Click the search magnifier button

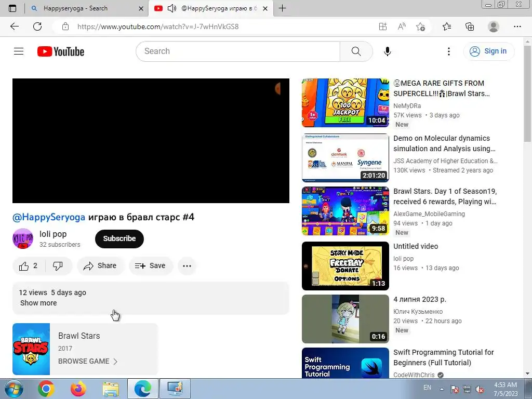(x=356, y=51)
